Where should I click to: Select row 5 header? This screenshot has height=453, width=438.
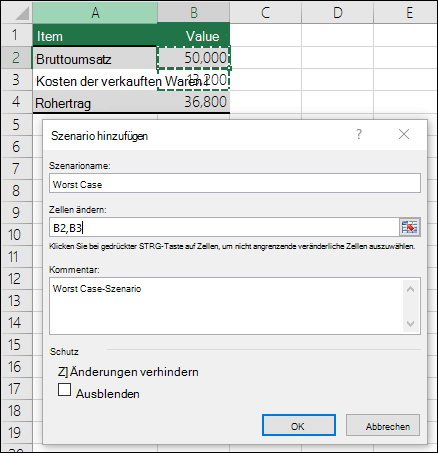tap(16, 124)
